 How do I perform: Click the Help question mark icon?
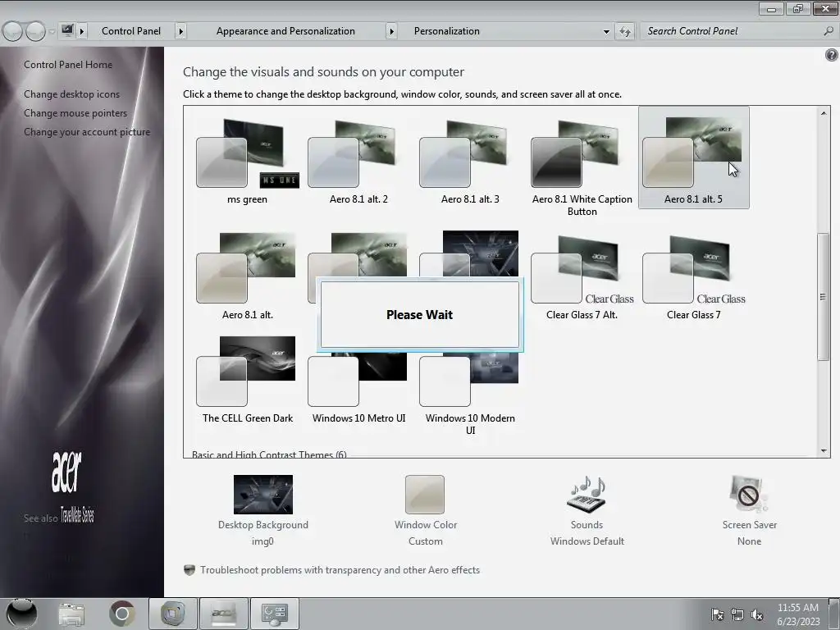(x=832, y=55)
